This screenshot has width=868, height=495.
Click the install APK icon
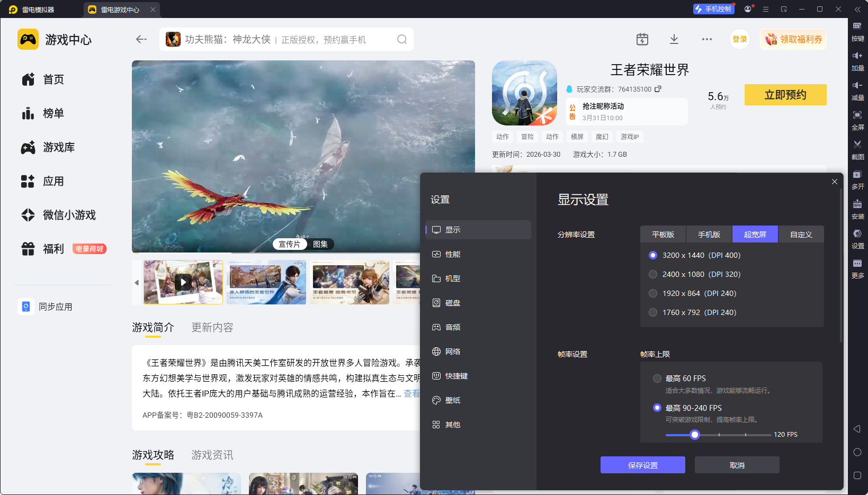[x=857, y=204]
